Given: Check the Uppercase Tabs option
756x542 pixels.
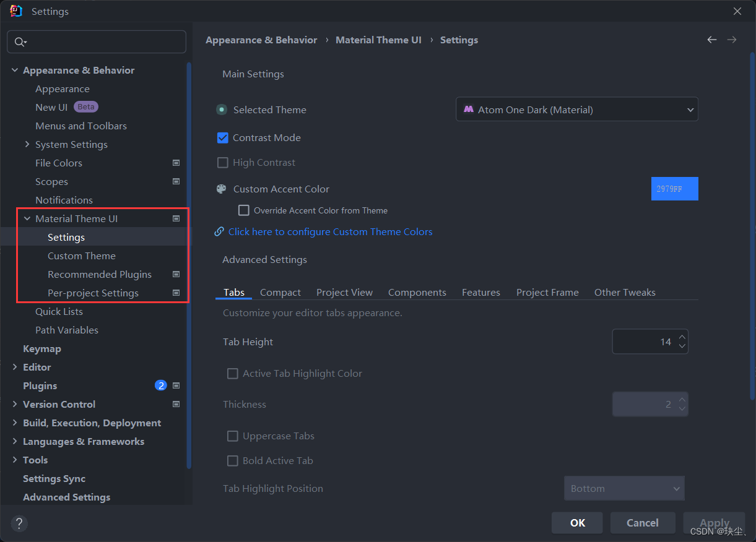Looking at the screenshot, I should (x=233, y=436).
